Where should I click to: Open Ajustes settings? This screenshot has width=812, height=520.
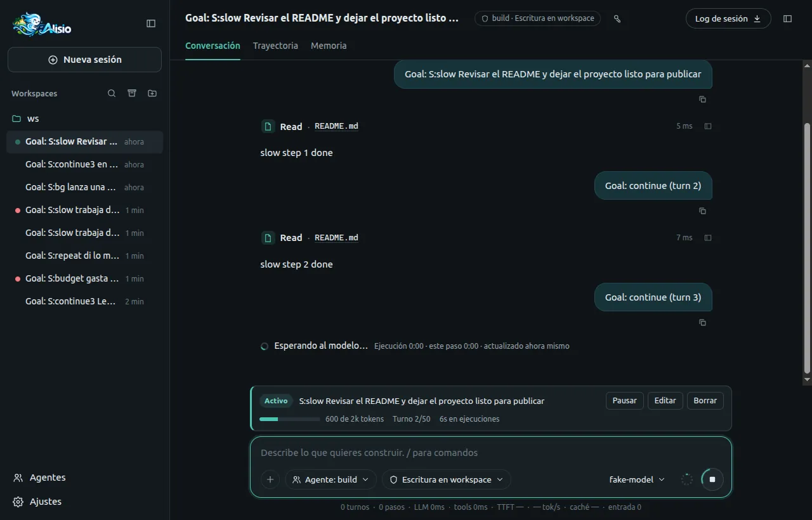point(84,502)
